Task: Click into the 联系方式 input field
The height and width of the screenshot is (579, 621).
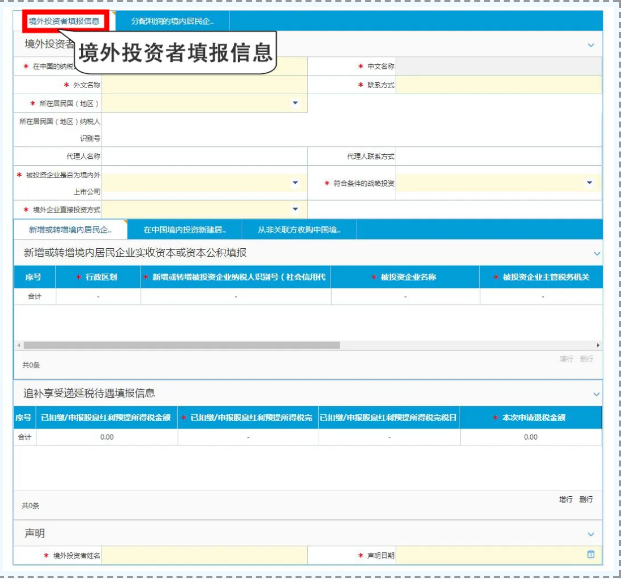Action: [498, 85]
